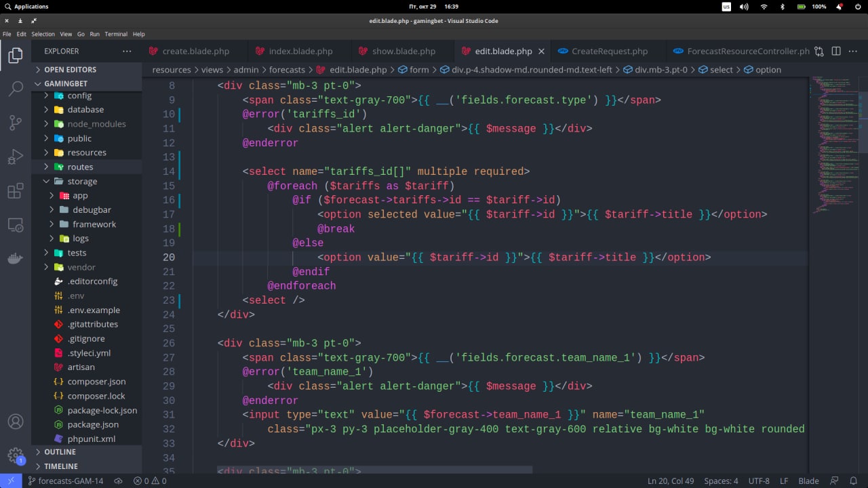Open the Terminal menu
This screenshot has height=488, width=868.
116,34
